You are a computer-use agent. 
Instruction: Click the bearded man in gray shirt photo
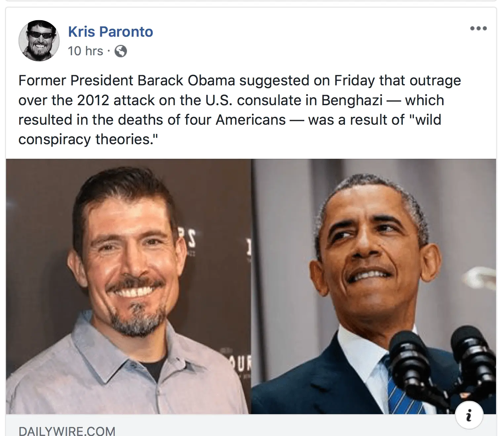click(x=128, y=286)
